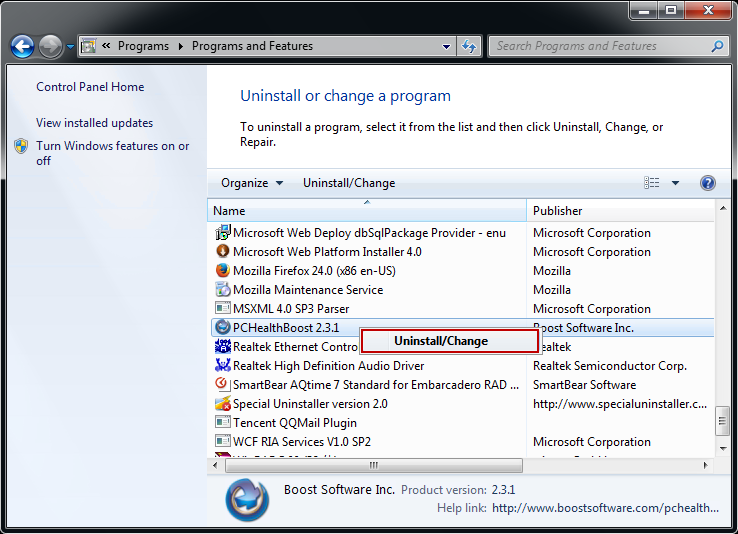Select Special Uninstaller version 2.0

point(462,404)
